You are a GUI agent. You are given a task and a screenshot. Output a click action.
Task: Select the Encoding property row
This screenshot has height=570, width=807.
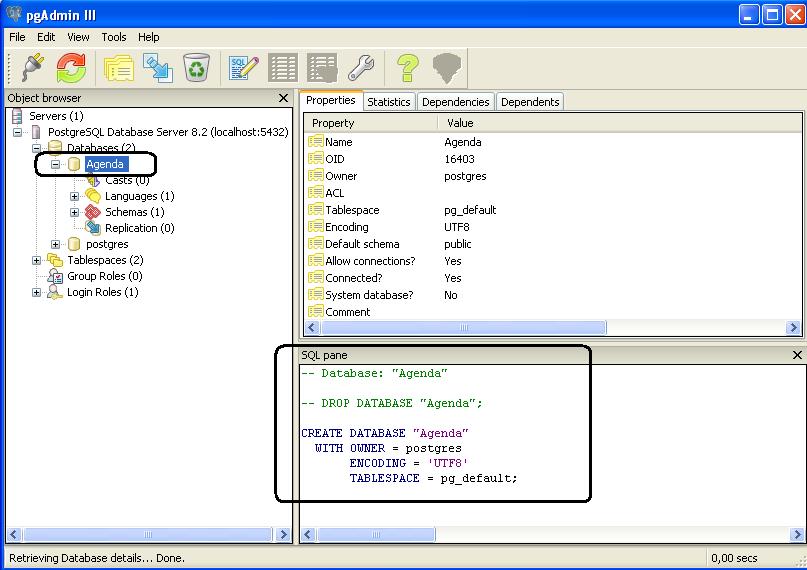(x=553, y=227)
